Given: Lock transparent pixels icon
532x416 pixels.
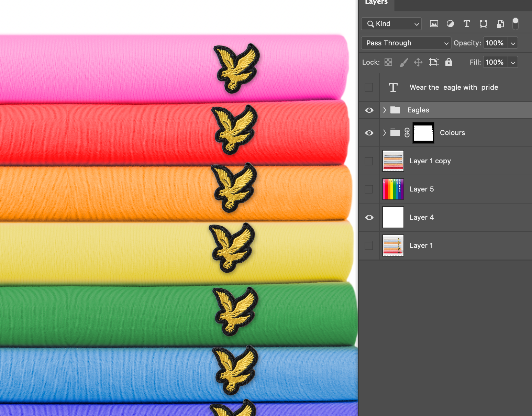Looking at the screenshot, I should coord(388,62).
